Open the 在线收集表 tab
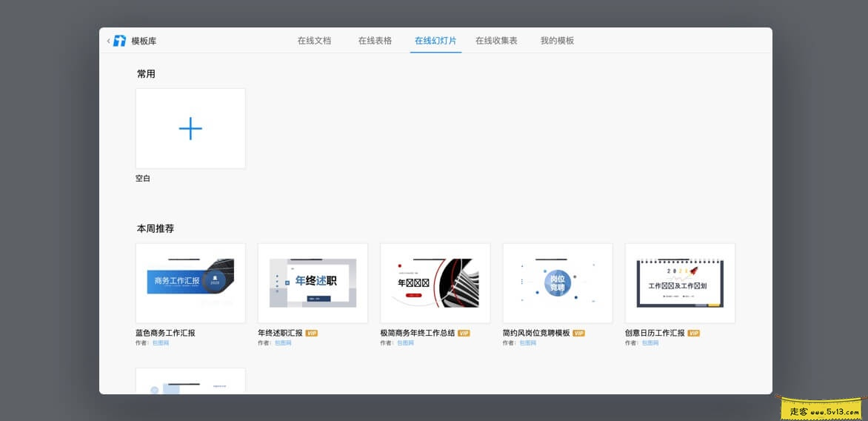Image resolution: width=868 pixels, height=421 pixels. pos(496,41)
